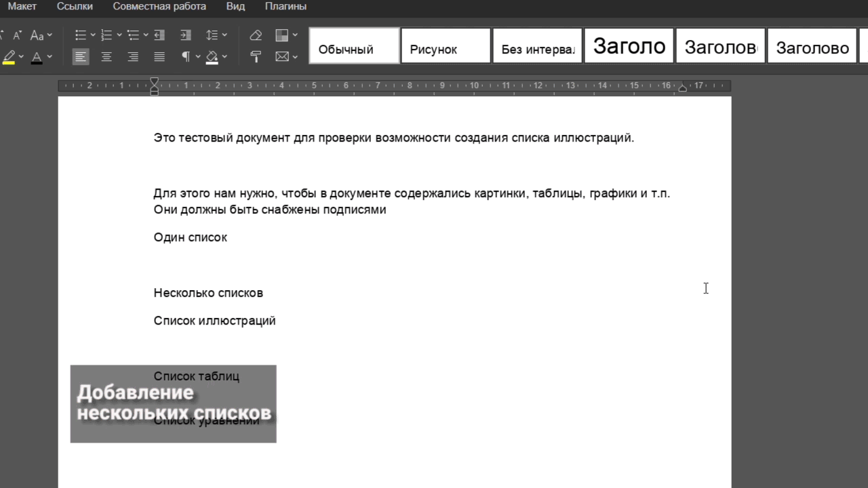Click the right indent marker on ruler
The width and height of the screenshot is (868, 488).
click(682, 89)
